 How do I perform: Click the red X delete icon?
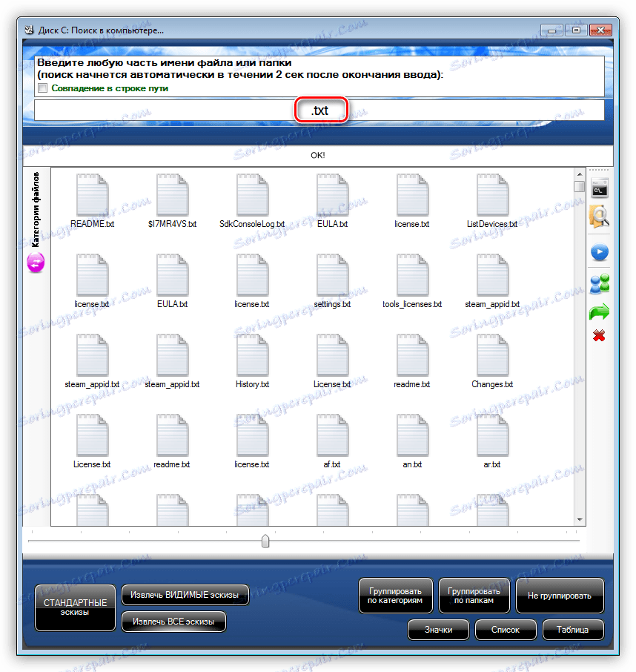pos(599,335)
